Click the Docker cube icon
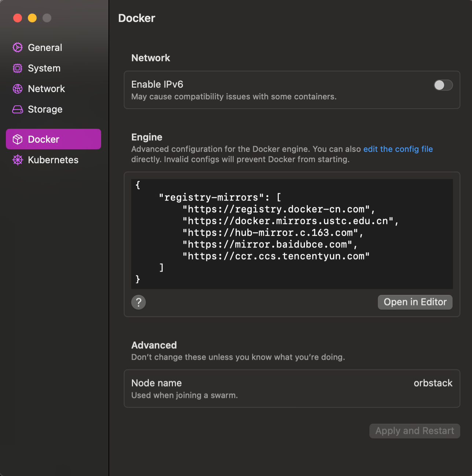 18,139
